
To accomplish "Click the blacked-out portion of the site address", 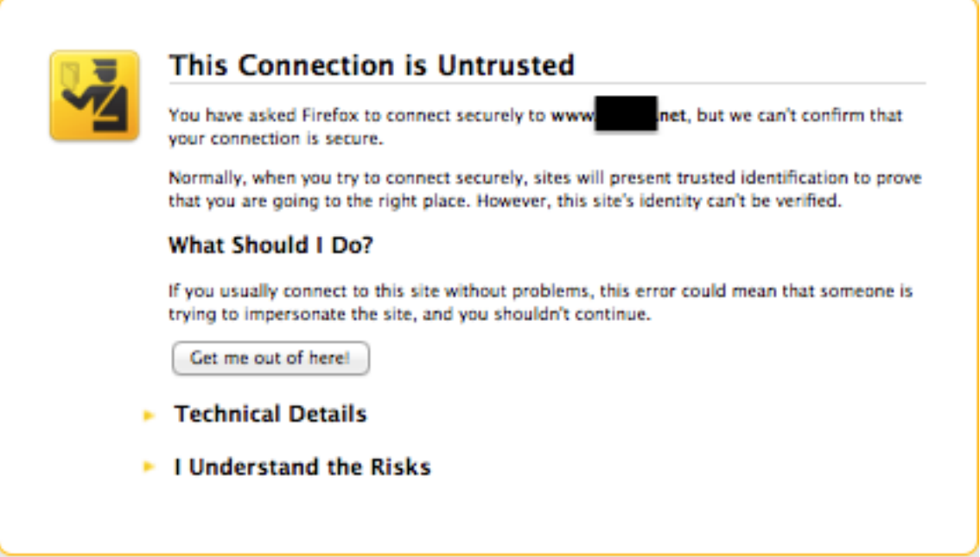I will tap(627, 114).
